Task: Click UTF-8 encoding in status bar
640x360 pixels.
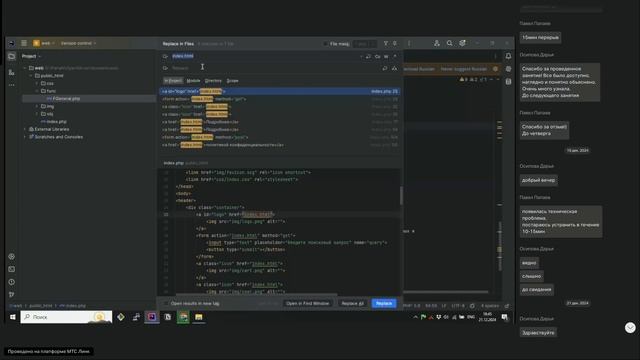Action: pyautogui.click(x=458, y=306)
